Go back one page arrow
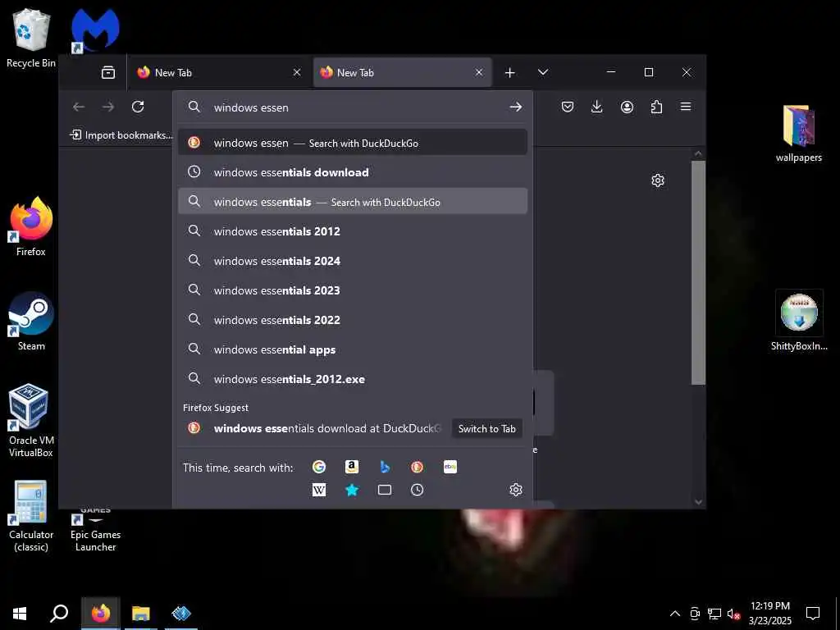840x630 pixels. [79, 107]
